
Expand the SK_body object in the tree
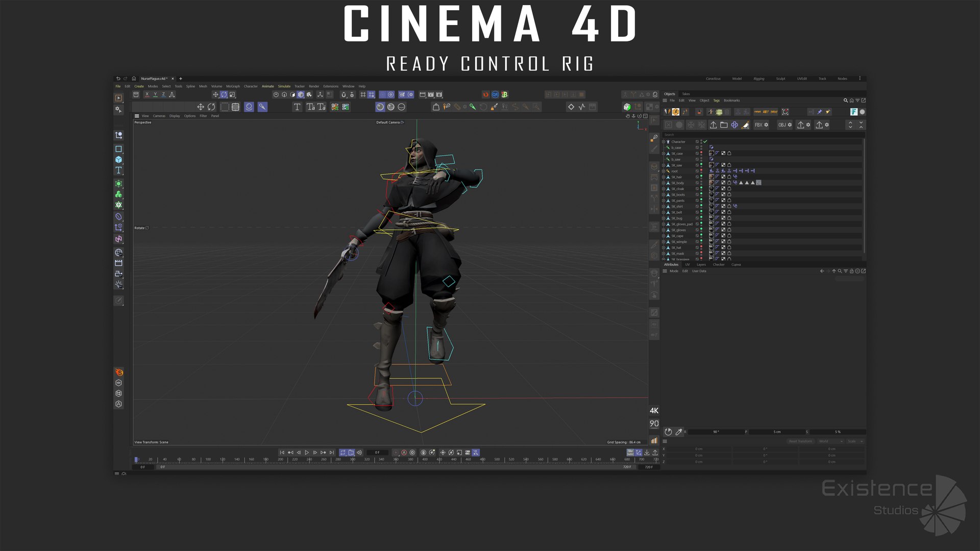click(664, 183)
